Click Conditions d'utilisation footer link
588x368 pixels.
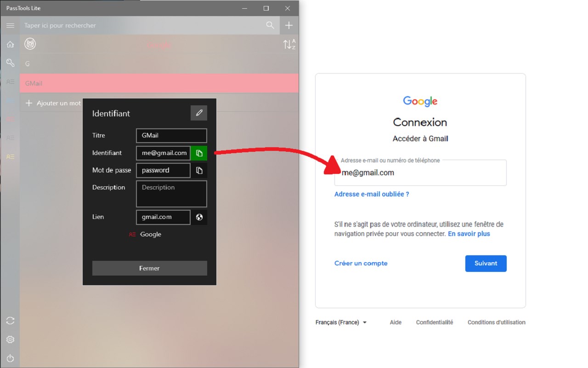click(x=497, y=322)
